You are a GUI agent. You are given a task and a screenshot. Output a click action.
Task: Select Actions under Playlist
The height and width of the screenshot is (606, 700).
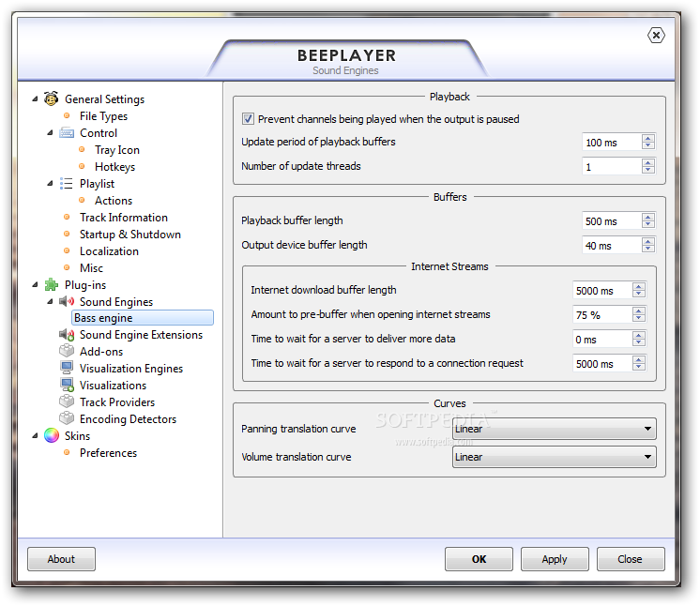[x=114, y=201]
